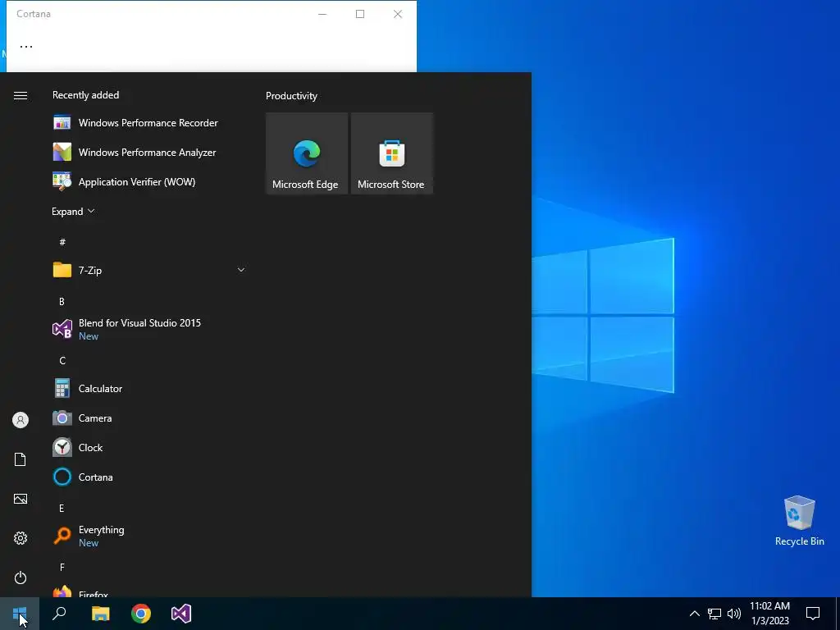Open Settings gear in Start sidebar

pyautogui.click(x=21, y=538)
